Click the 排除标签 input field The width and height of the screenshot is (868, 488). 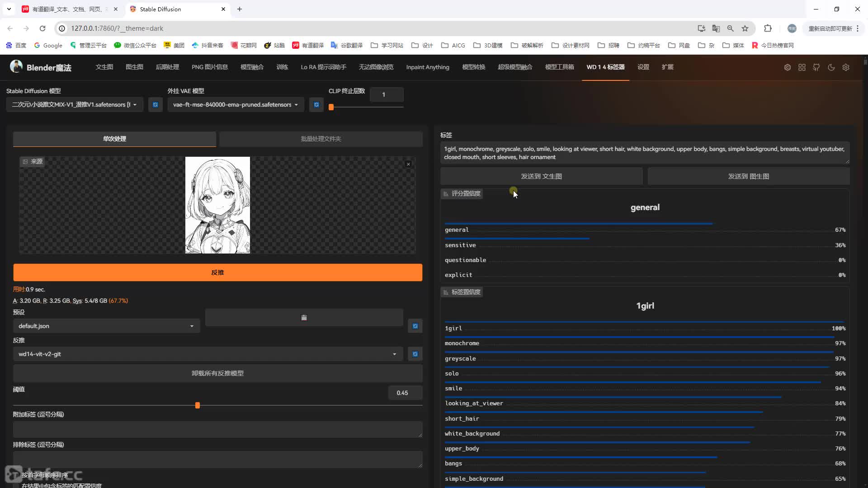coord(218,460)
